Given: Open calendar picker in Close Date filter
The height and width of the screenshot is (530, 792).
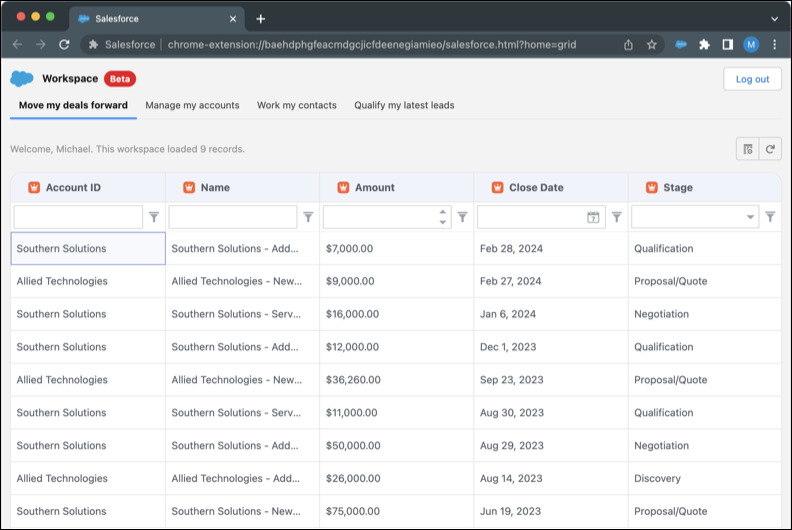Looking at the screenshot, I should (593, 217).
